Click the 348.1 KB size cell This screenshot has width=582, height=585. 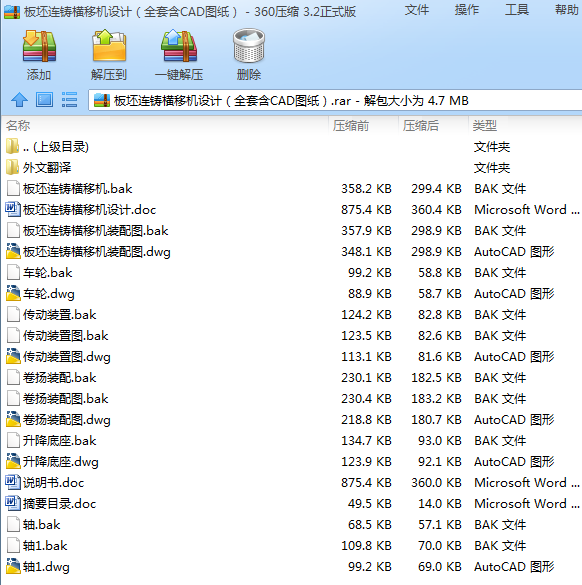[x=366, y=251]
